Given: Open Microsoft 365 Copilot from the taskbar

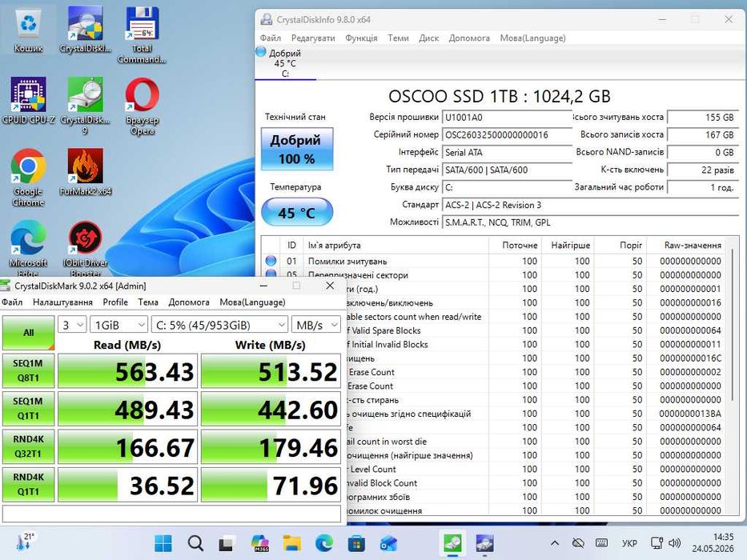Looking at the screenshot, I should (259, 543).
